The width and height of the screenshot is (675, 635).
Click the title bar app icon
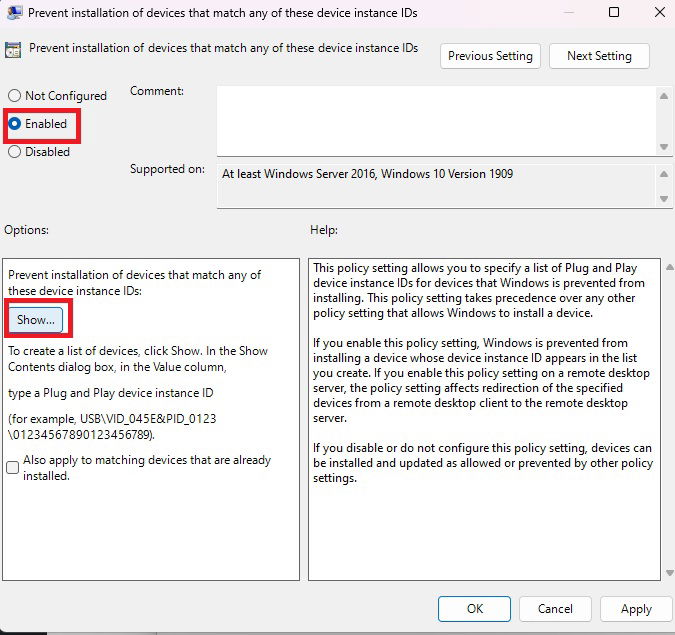tap(14, 12)
